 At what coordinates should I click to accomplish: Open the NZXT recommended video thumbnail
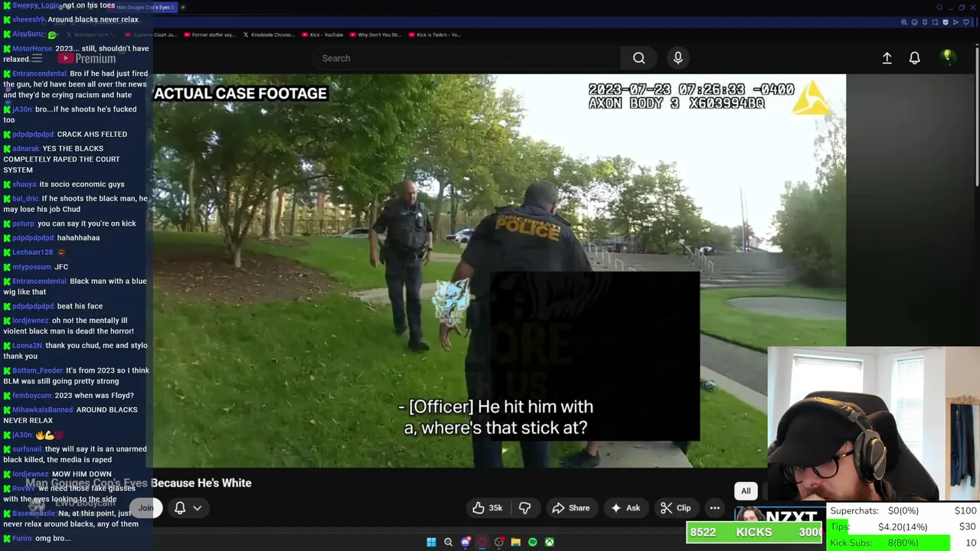[779, 516]
